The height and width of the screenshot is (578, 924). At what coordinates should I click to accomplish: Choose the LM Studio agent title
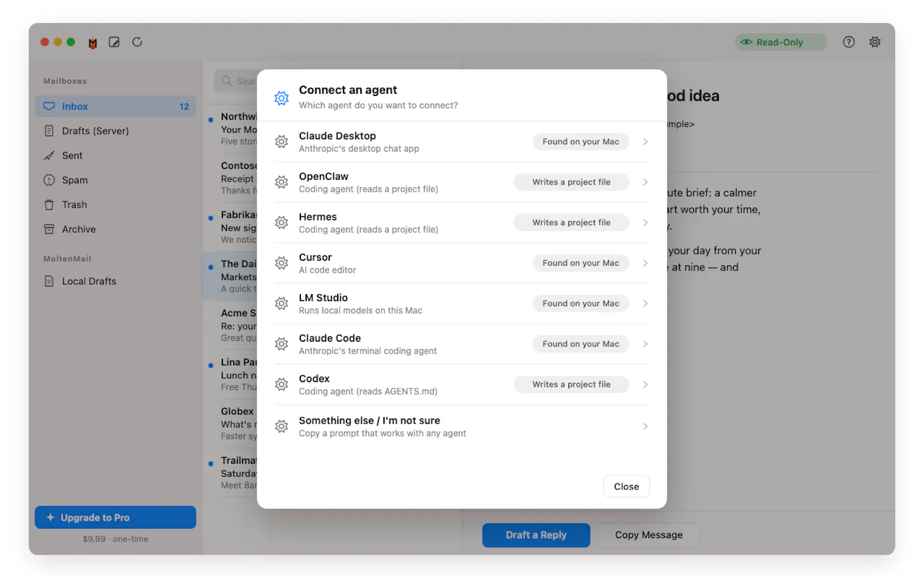coord(323,298)
